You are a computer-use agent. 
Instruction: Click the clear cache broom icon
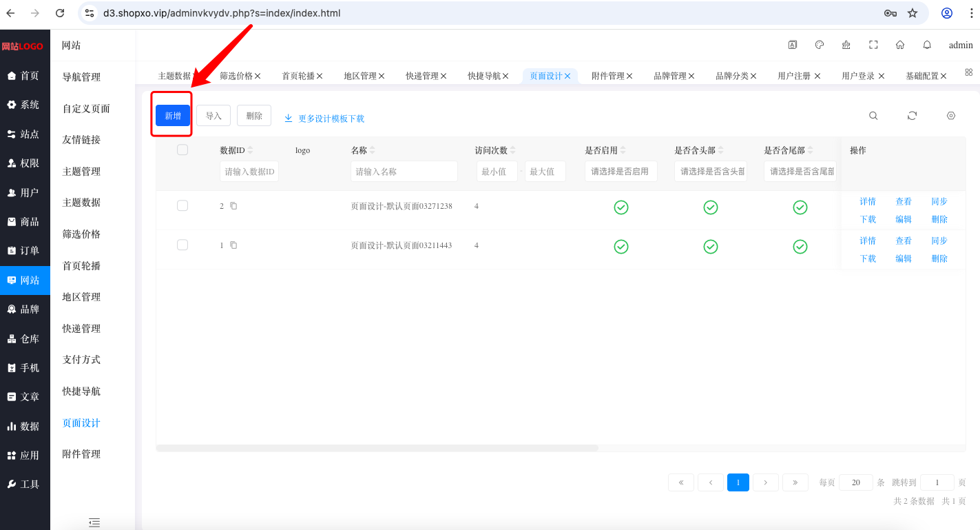pyautogui.click(x=846, y=45)
